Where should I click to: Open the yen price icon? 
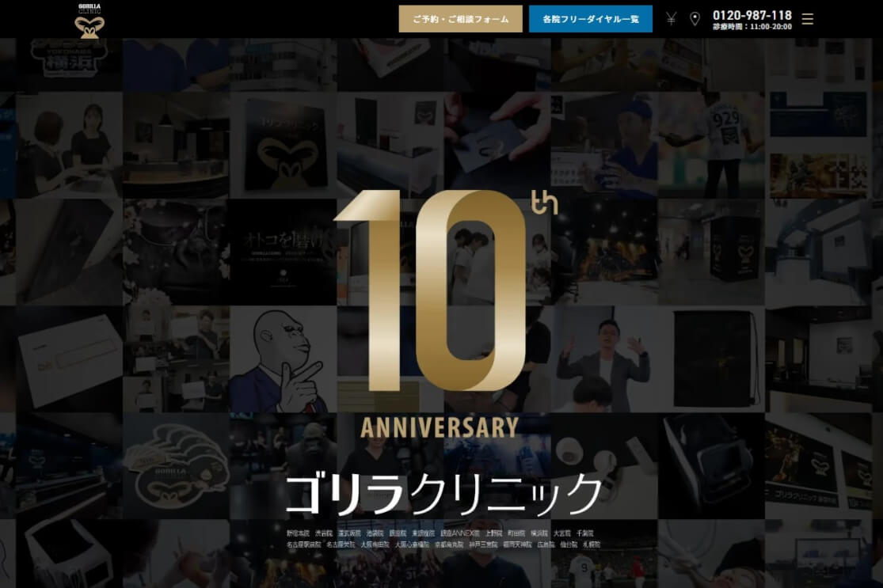click(671, 18)
